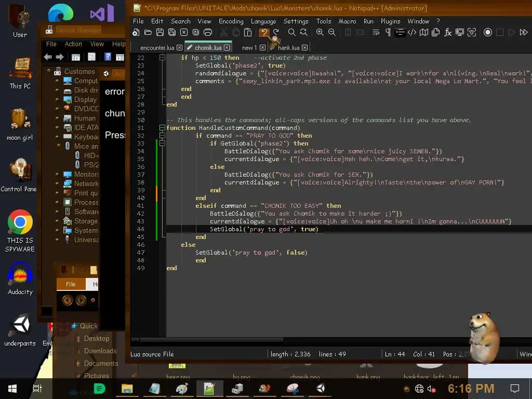Image resolution: width=532 pixels, height=399 pixels.
Task: Open the notification center on taskbar
Action: click(515, 389)
